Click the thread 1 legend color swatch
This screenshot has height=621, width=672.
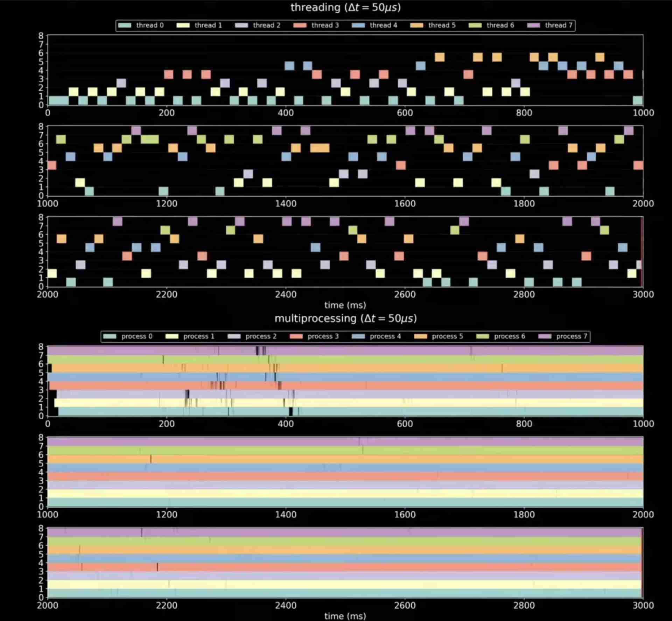coord(183,25)
